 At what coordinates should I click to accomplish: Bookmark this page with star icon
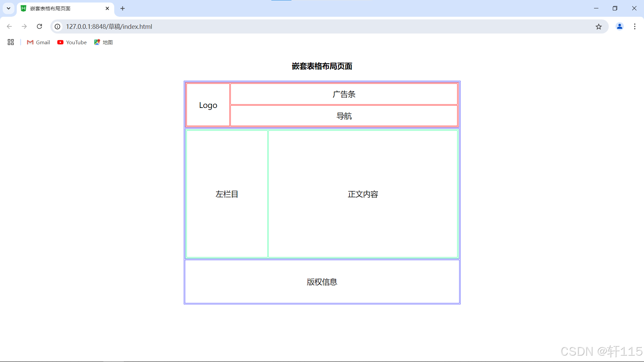(x=599, y=26)
